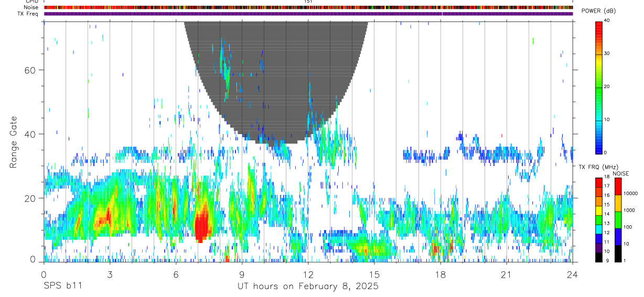The width and height of the screenshot is (644, 297).
Task: Click the 100 label on noise scale
Action: click(x=629, y=227)
